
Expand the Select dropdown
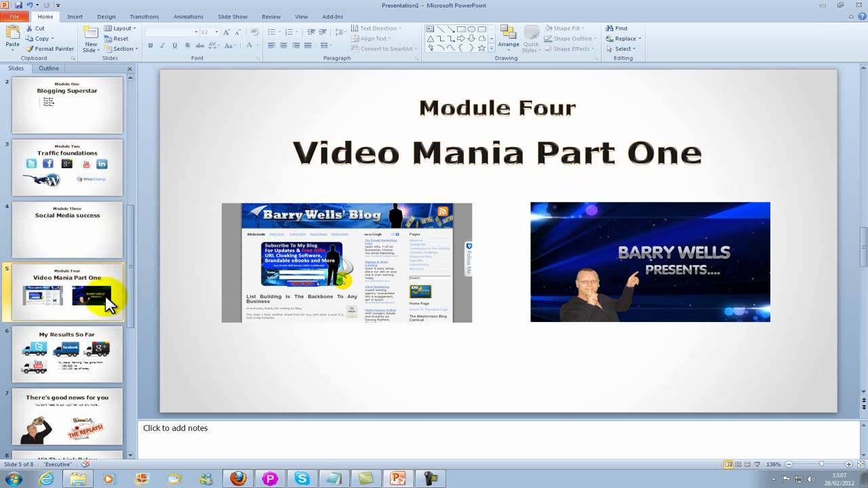point(634,49)
